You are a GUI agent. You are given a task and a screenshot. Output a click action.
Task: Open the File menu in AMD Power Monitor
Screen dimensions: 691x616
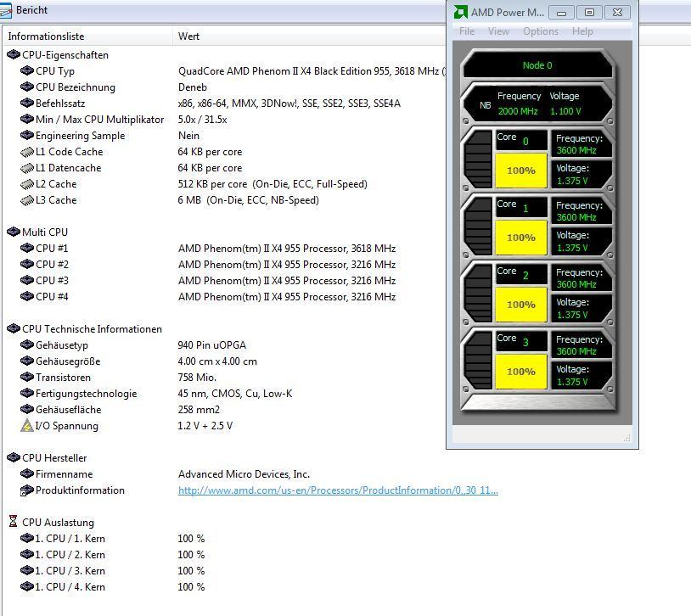point(467,31)
